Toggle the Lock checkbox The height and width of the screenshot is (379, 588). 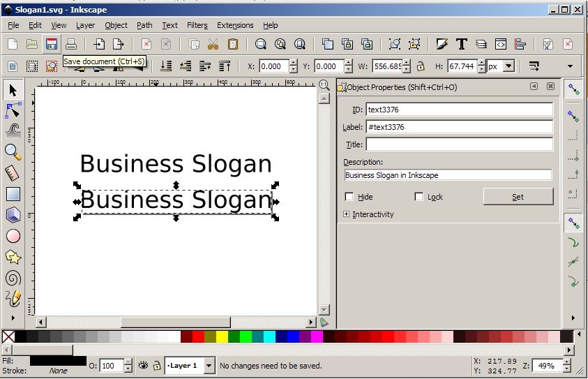pyautogui.click(x=419, y=197)
